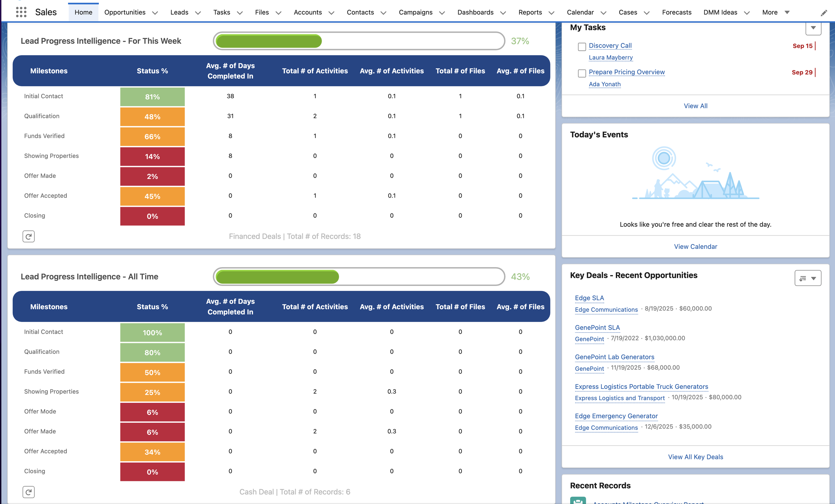Expand the Dashboards tab dropdown chevron
This screenshot has width=835, height=504.
pos(503,13)
